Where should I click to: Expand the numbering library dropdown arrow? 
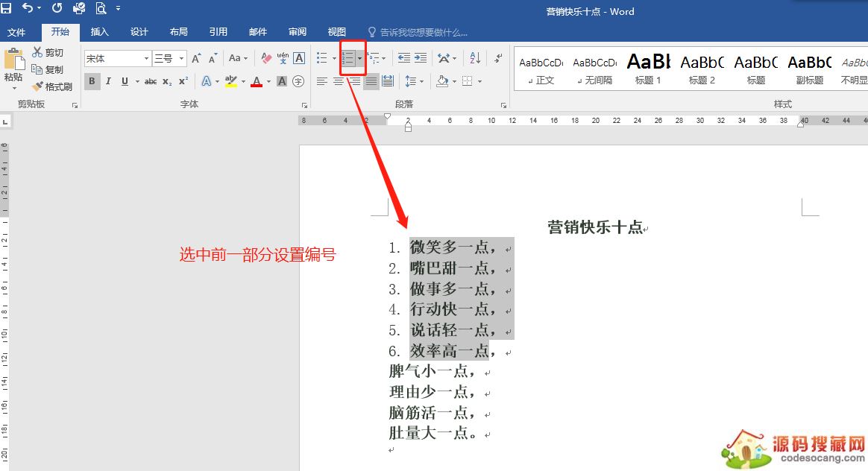click(x=360, y=58)
